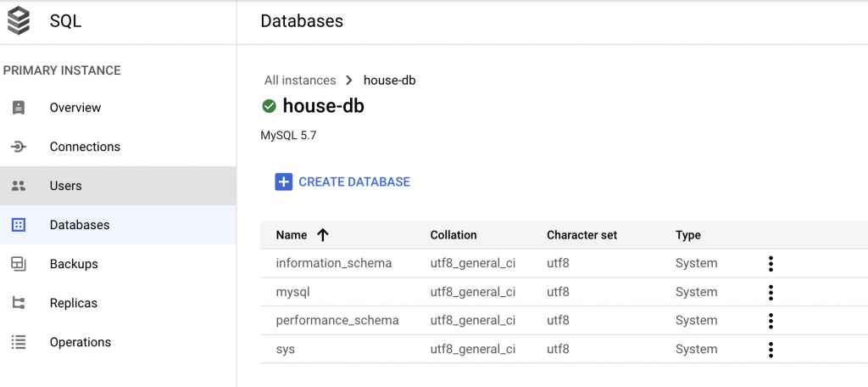Click the Overview page icon in sidebar
868x387 pixels.
click(19, 108)
